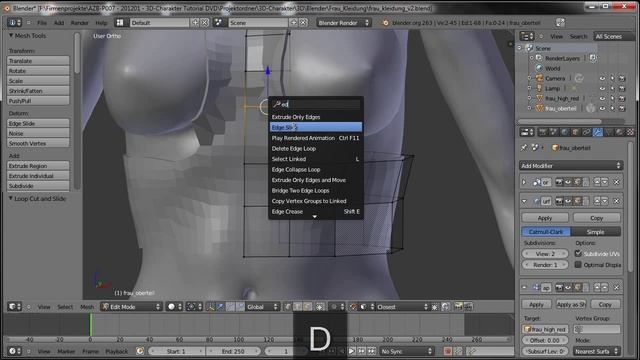Click the Scene icon in the outliner
This screenshot has width=640, height=360.
click(x=530, y=48)
